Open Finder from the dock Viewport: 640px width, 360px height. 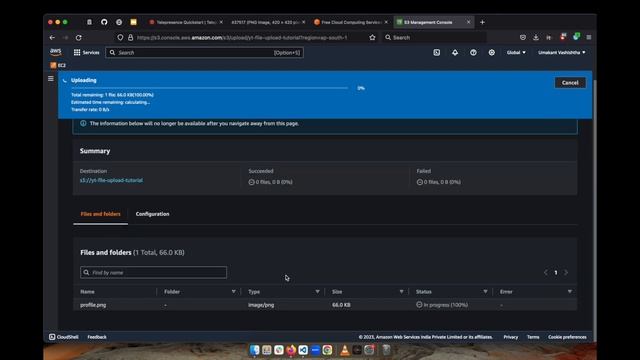(254, 350)
